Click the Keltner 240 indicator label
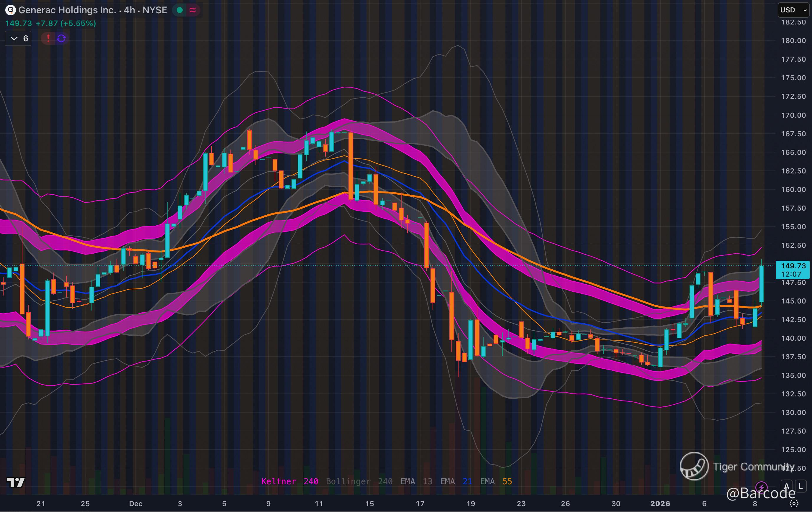Screen dimensions: 812x512 289,481
